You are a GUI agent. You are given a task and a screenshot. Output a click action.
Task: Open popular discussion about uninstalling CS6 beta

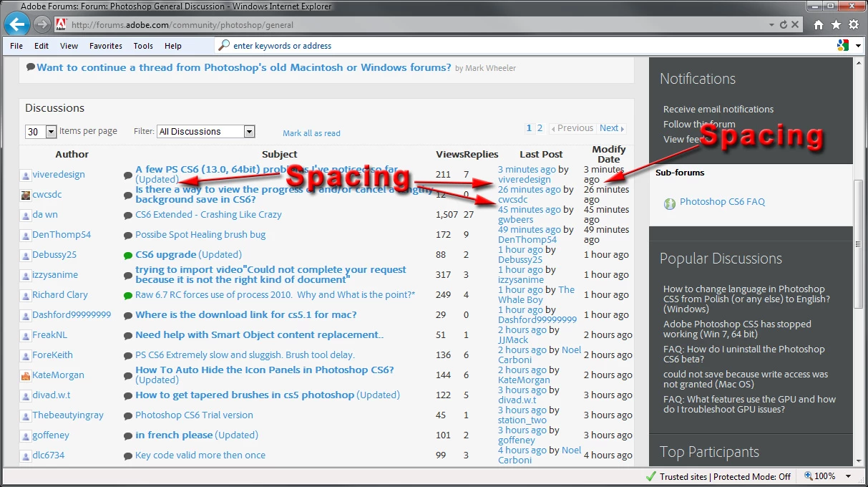744,355
